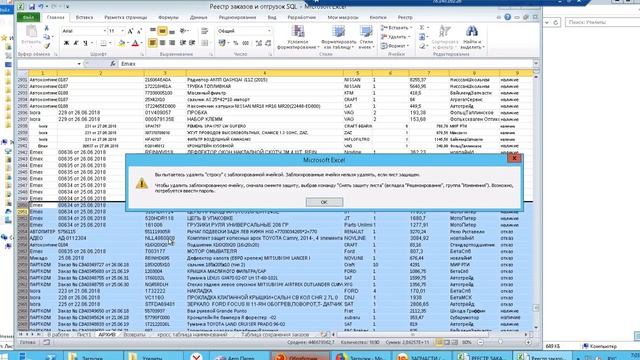Viewport: 640px width, 360px height.
Task: Toggle italic (К) formatting
Action: [x=76, y=43]
